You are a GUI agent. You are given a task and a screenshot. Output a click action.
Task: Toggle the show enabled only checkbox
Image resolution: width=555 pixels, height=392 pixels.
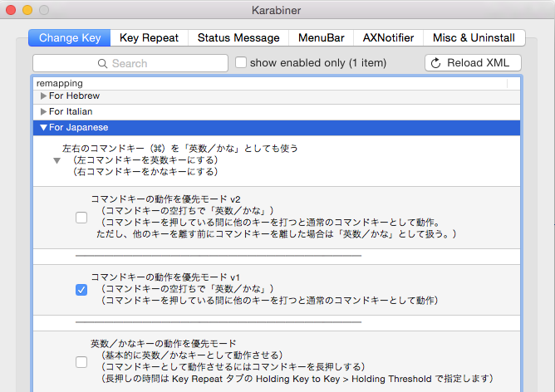click(241, 62)
